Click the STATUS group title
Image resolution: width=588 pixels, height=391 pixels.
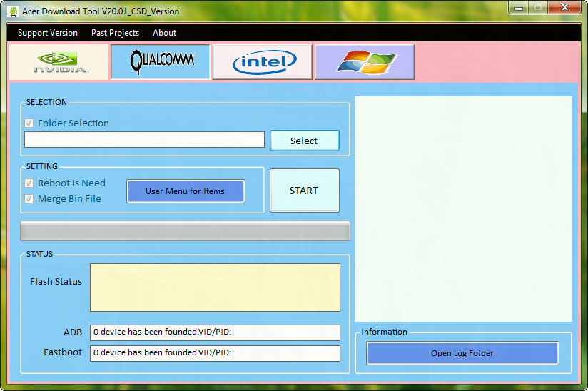pos(39,254)
